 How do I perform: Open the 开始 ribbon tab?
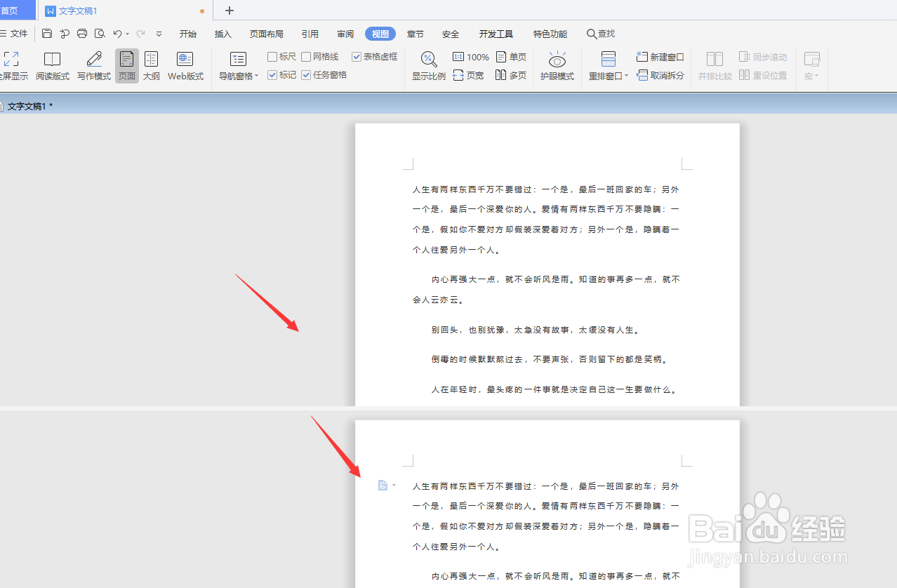188,34
